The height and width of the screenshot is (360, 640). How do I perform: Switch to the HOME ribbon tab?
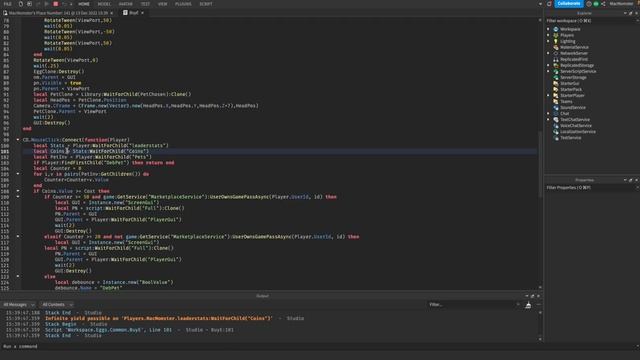84,4
